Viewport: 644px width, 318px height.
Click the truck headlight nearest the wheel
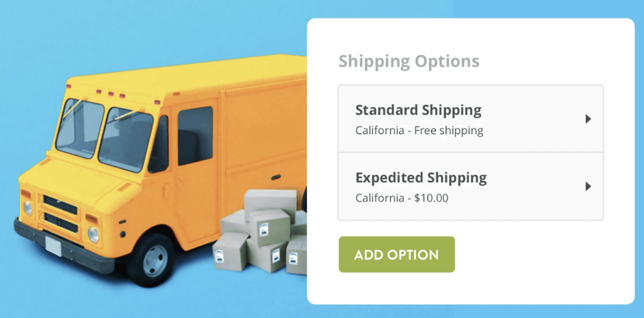click(93, 234)
